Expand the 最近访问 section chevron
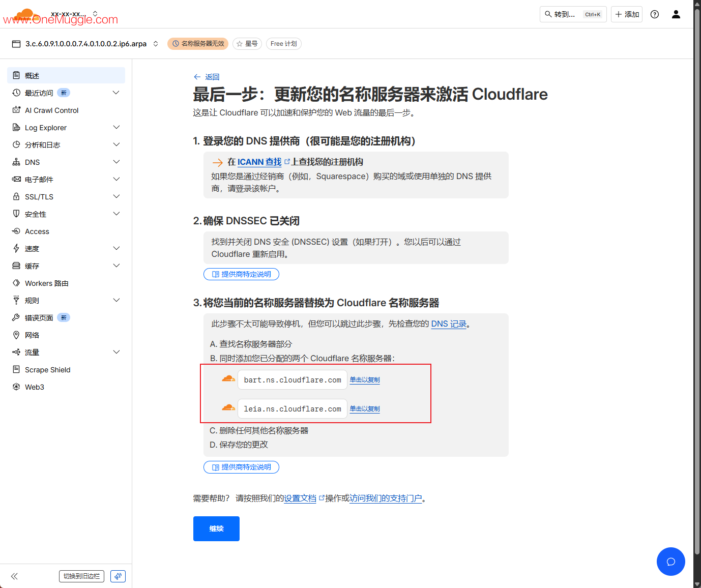701x588 pixels. click(116, 93)
